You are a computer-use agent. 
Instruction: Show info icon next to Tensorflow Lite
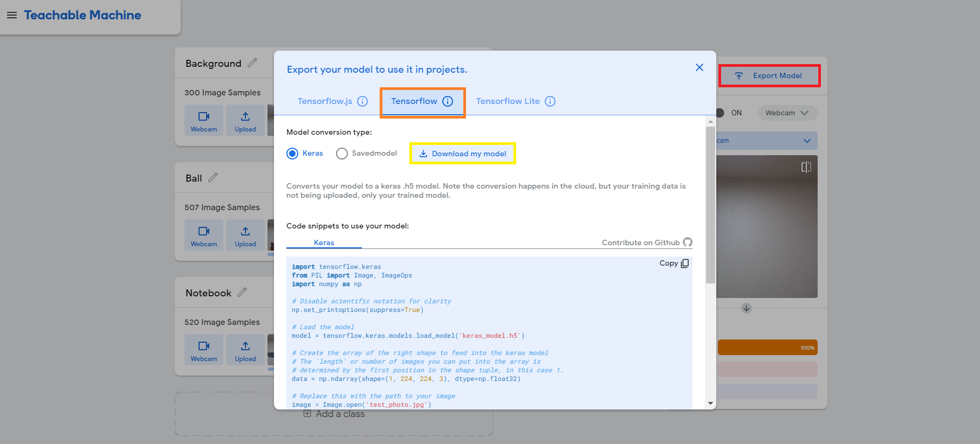pyautogui.click(x=550, y=101)
